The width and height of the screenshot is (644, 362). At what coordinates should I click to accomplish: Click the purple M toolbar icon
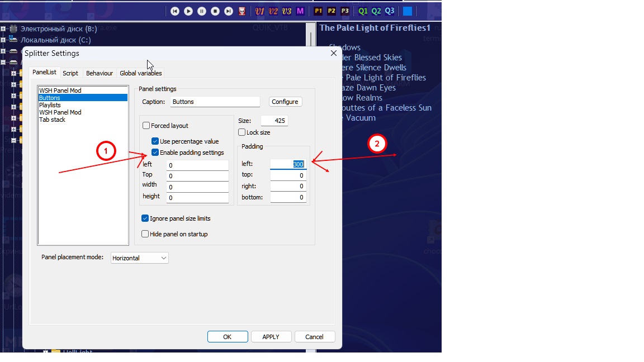click(300, 11)
